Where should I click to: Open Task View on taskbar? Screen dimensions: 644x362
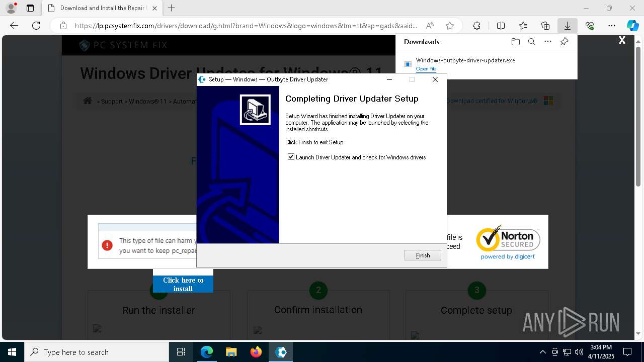click(181, 352)
